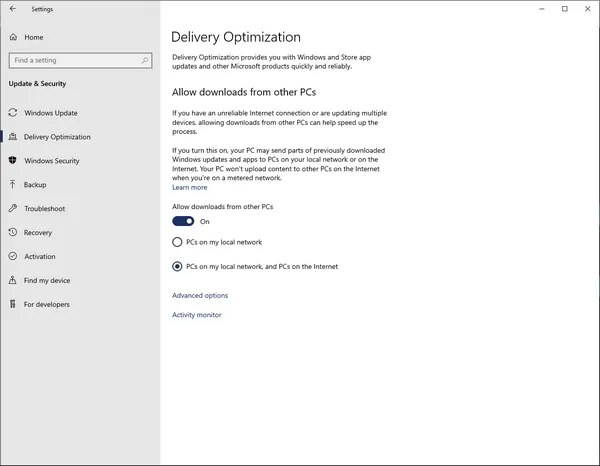Click the Allow downloads from other PCs heading

[x=244, y=92]
